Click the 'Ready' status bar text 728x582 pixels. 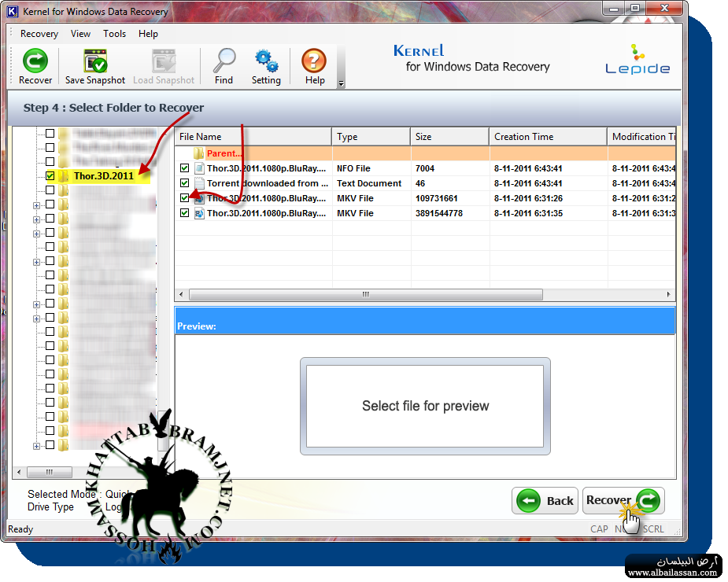click(20, 529)
